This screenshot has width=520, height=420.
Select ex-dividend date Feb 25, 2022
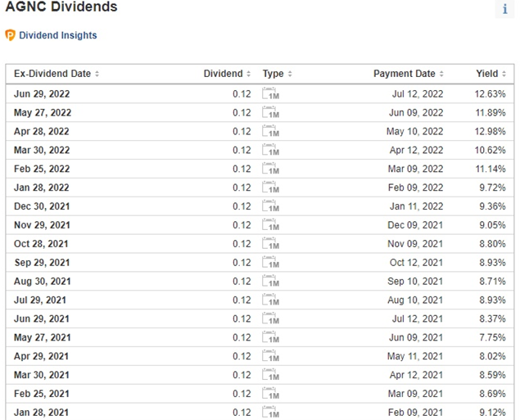pyautogui.click(x=42, y=169)
